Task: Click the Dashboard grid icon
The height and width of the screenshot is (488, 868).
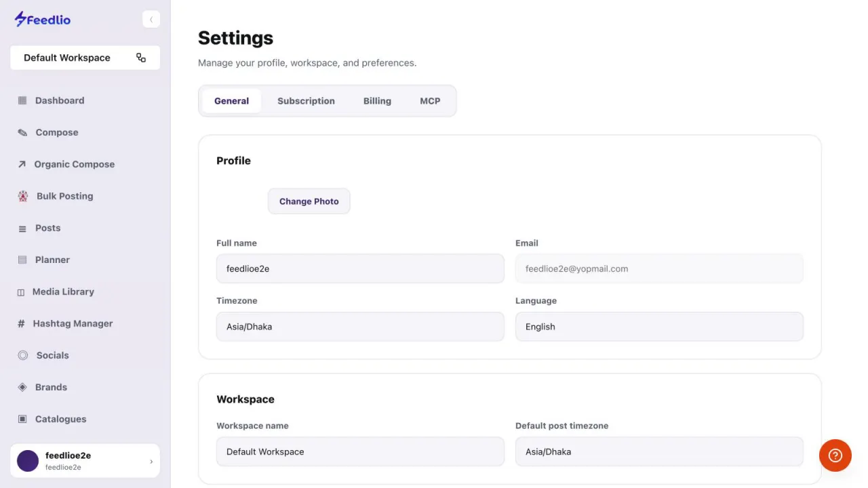Action: coord(22,100)
